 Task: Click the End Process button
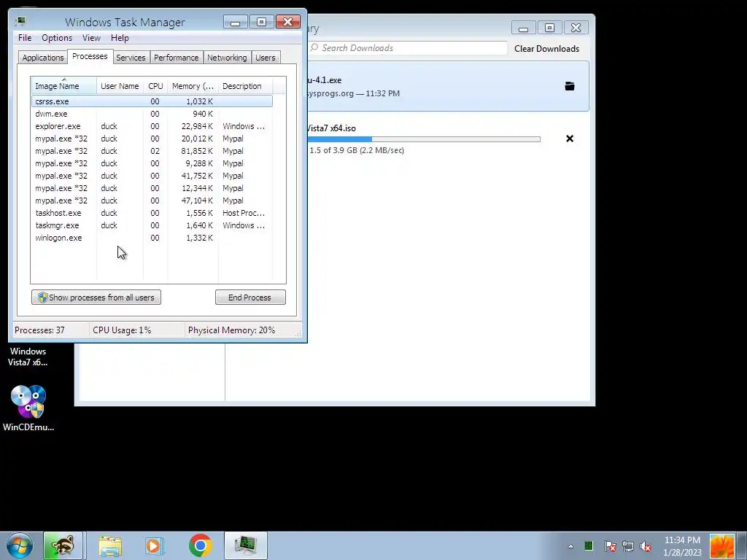tap(250, 297)
